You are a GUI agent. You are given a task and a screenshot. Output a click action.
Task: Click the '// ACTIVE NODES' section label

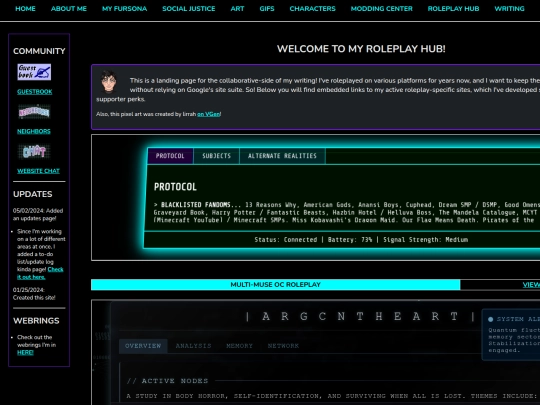coord(167,381)
